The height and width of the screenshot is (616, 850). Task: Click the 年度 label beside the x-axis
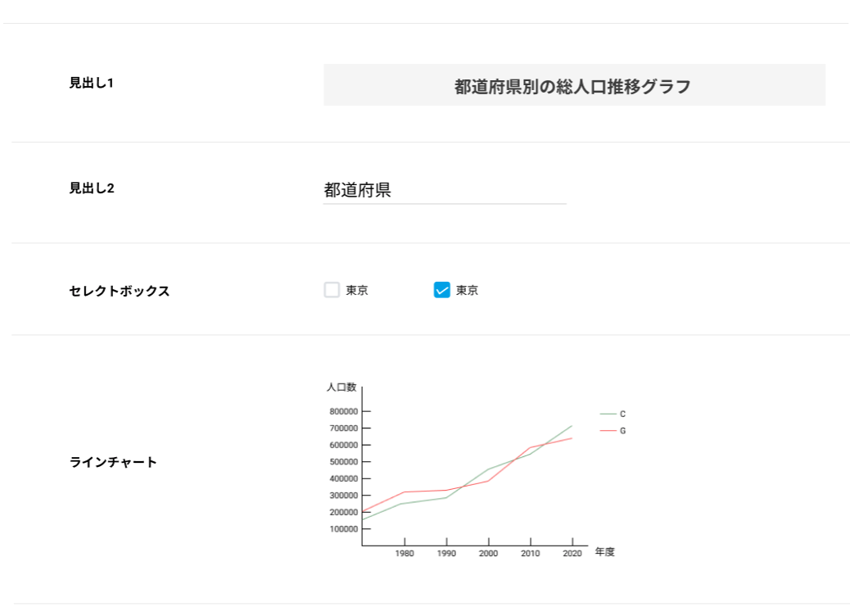(604, 553)
